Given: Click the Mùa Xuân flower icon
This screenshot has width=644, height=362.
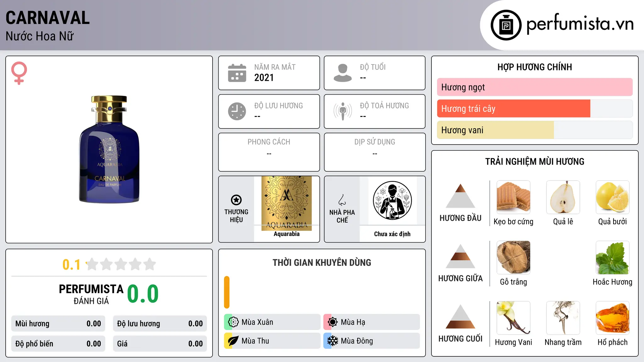Looking at the screenshot, I should coord(233,322).
